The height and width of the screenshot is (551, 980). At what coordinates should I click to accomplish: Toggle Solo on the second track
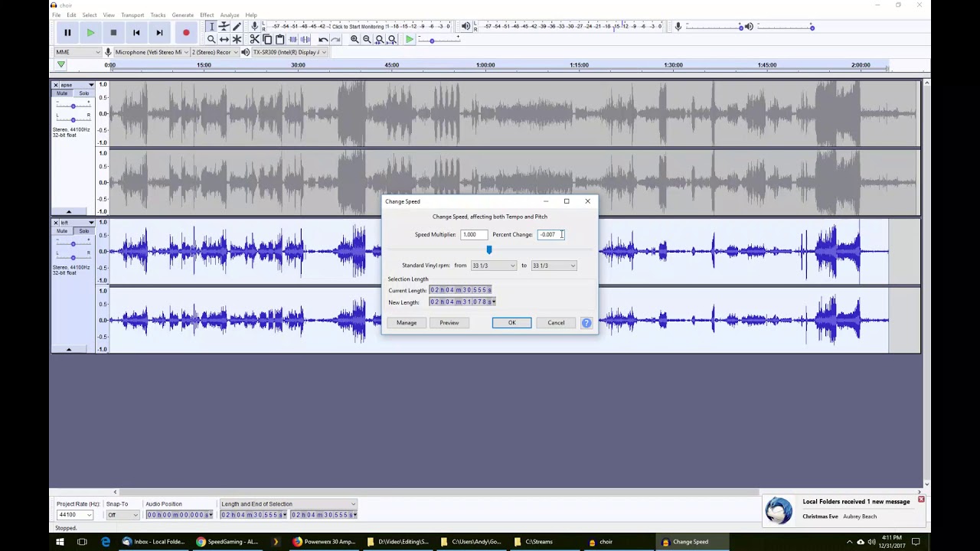83,231
